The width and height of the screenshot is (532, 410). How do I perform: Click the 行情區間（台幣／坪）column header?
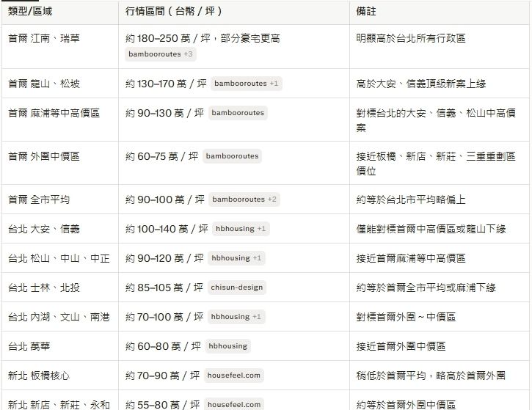pos(174,12)
